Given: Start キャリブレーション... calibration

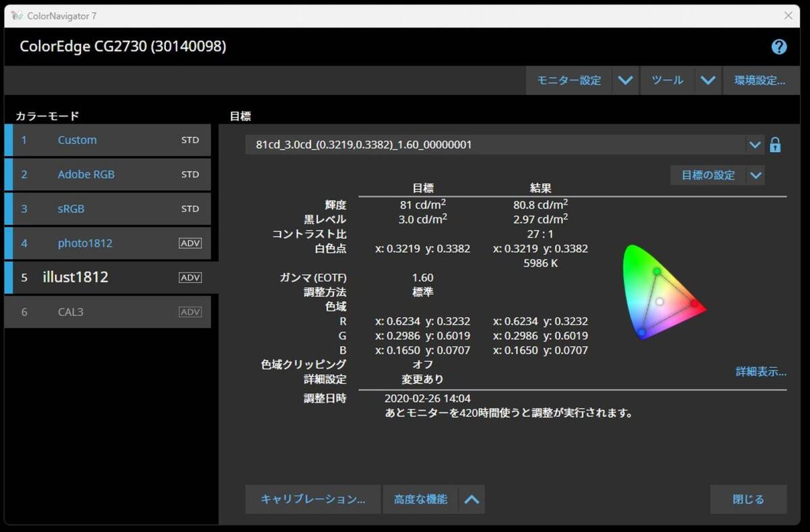Looking at the screenshot, I should [x=313, y=500].
